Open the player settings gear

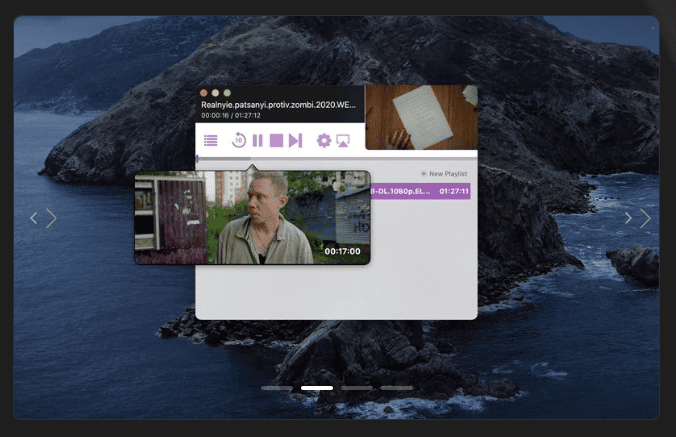(324, 140)
